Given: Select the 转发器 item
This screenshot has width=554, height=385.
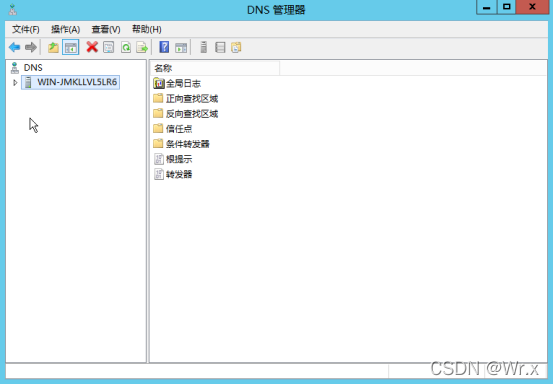Looking at the screenshot, I should point(173,174).
